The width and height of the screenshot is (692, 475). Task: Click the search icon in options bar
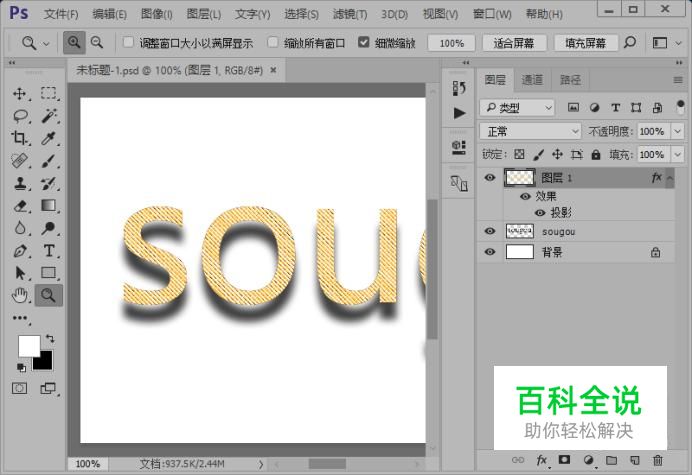click(x=630, y=42)
